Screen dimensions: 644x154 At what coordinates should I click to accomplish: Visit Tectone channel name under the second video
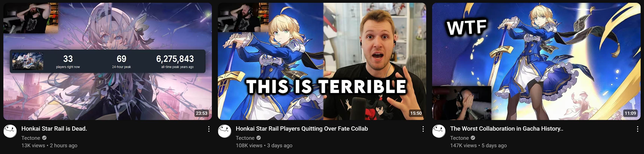(x=245, y=138)
